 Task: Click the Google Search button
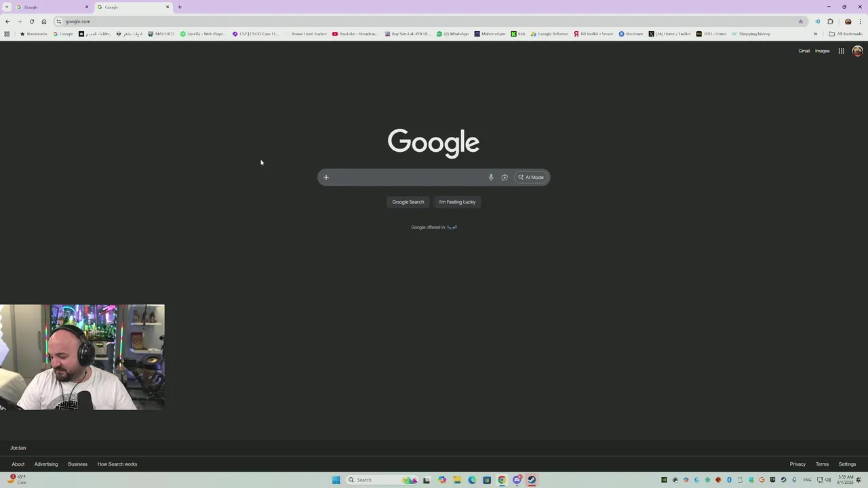[x=408, y=202]
